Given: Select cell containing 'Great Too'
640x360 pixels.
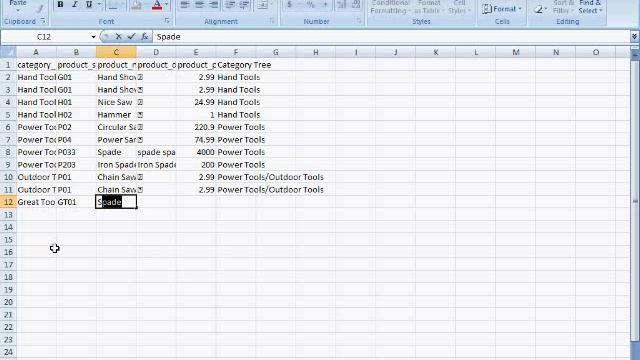Looking at the screenshot, I should pos(36,202).
